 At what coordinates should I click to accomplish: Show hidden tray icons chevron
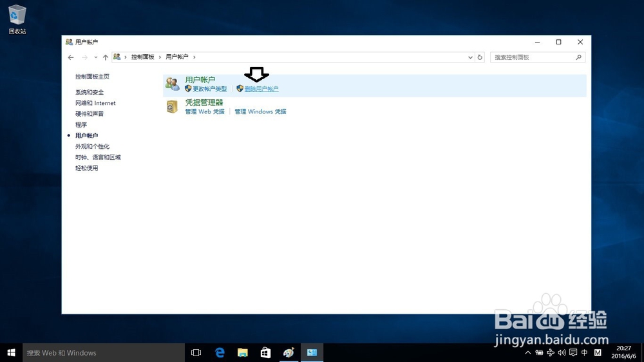528,352
